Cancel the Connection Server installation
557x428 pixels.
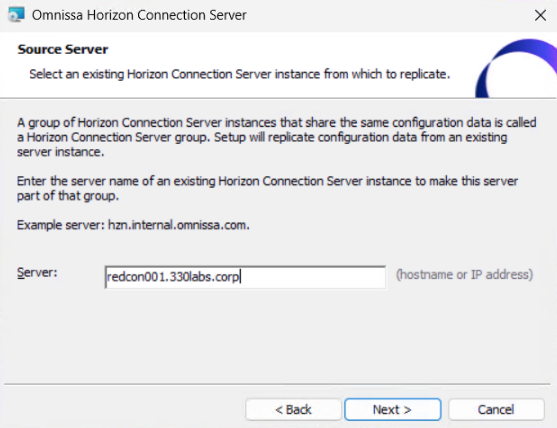pos(496,410)
